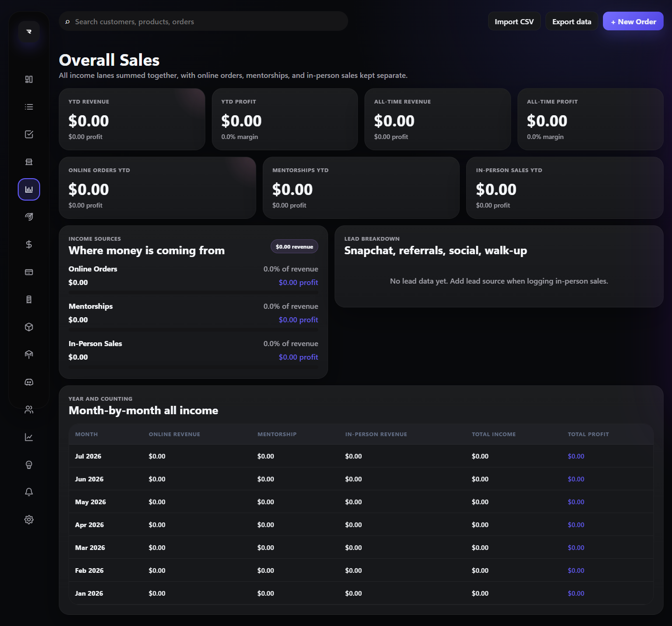Click the Import CSV button
The width and height of the screenshot is (672, 626).
514,21
